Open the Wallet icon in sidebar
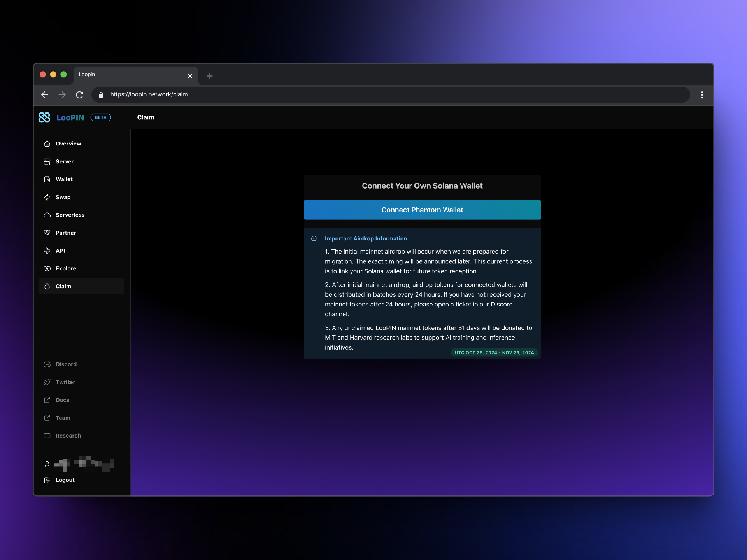This screenshot has width=747, height=560. [47, 179]
